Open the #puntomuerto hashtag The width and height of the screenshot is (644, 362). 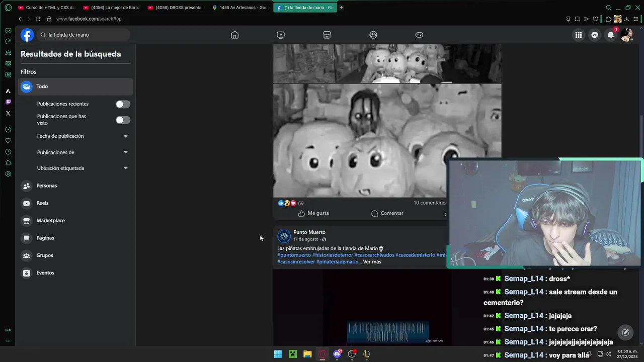coord(294,255)
